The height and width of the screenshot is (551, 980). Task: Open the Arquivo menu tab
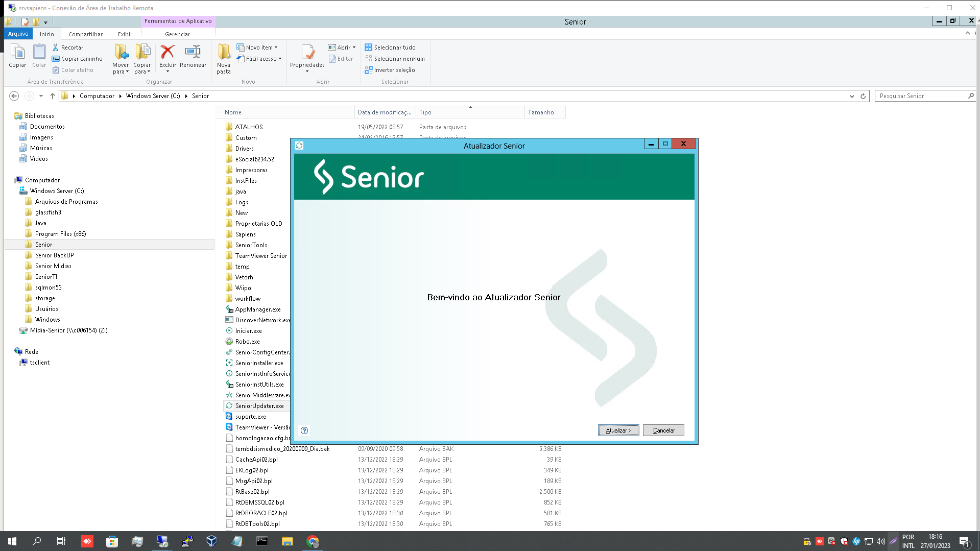tap(18, 34)
